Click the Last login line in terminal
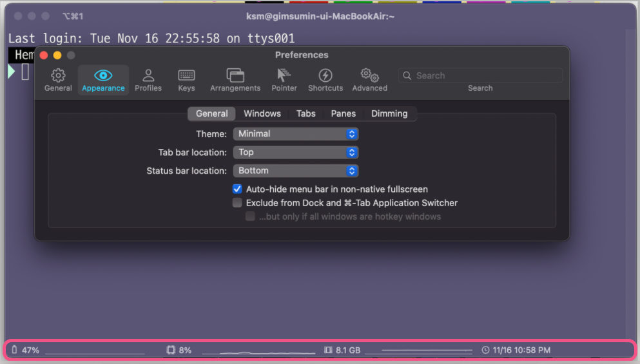The width and height of the screenshot is (640, 364). (151, 39)
